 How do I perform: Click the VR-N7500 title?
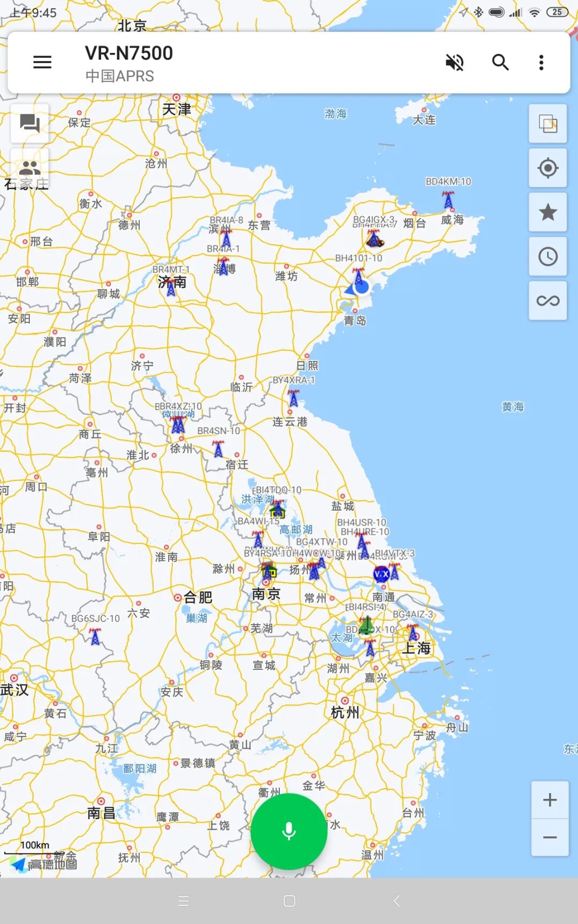point(129,53)
